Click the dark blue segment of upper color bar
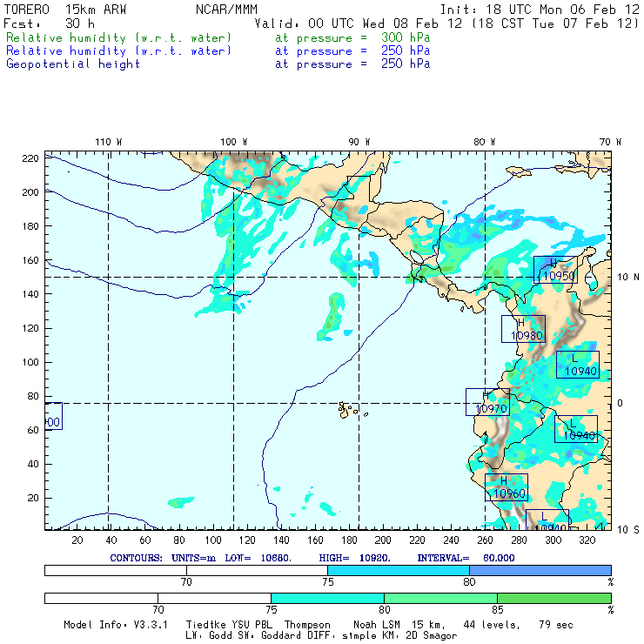The height and width of the screenshot is (644, 644). 540,570
